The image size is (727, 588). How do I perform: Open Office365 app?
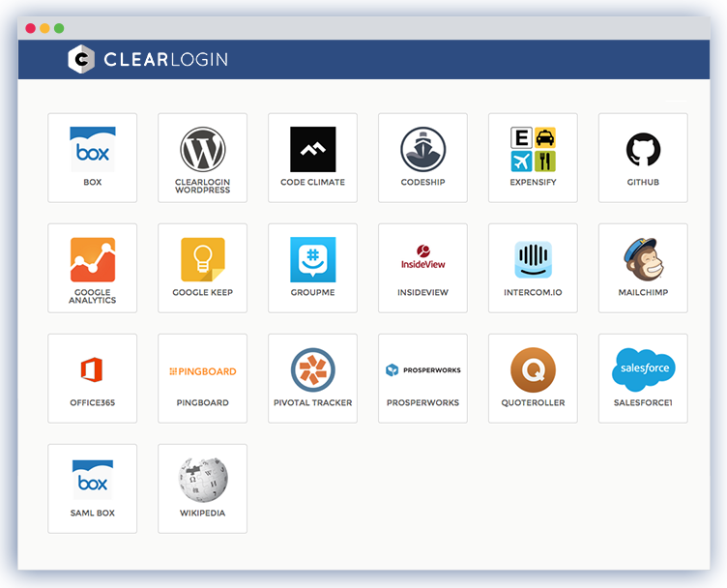click(93, 370)
